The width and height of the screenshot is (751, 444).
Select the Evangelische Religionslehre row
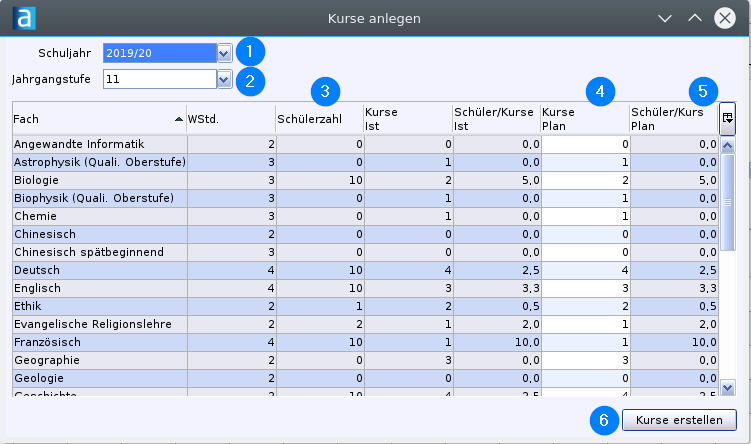(365, 324)
